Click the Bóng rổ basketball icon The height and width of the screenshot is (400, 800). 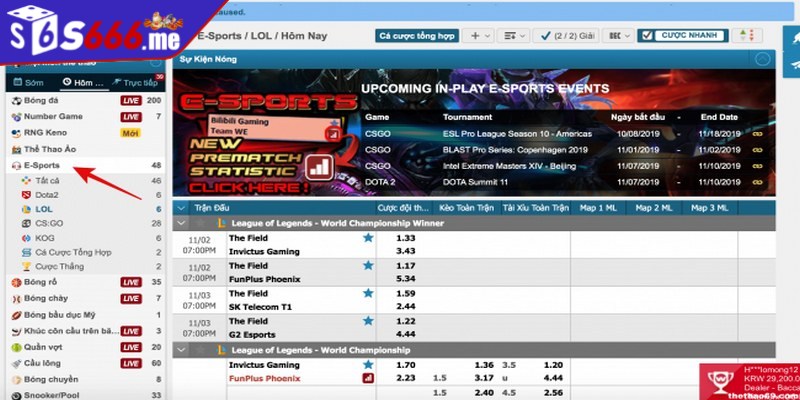[x=17, y=282]
